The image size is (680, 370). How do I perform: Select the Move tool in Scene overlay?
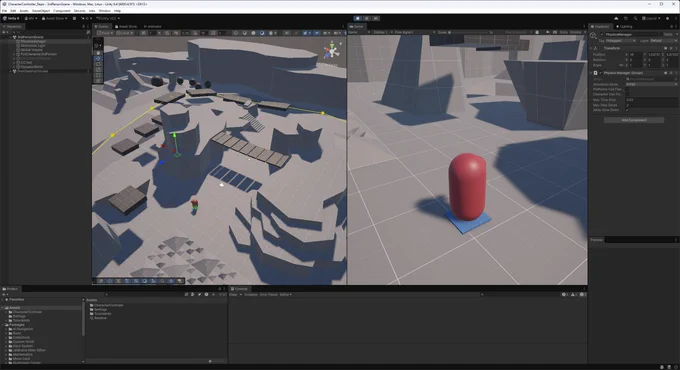click(x=98, y=58)
